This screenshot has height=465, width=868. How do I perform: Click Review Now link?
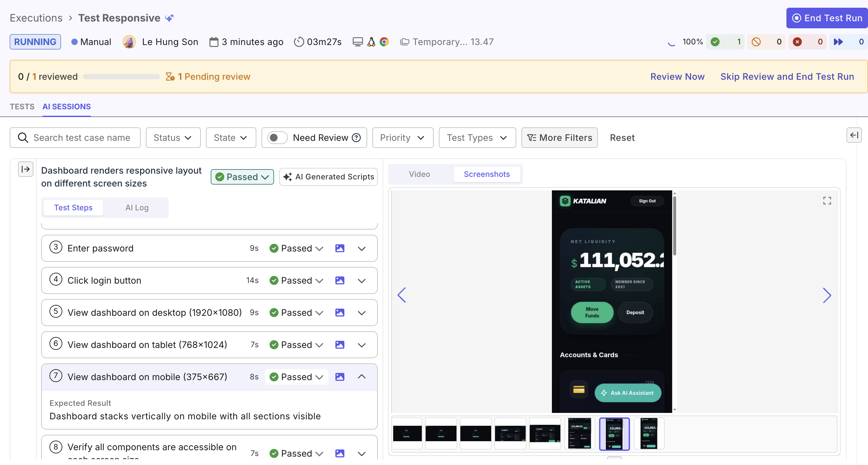click(x=677, y=77)
